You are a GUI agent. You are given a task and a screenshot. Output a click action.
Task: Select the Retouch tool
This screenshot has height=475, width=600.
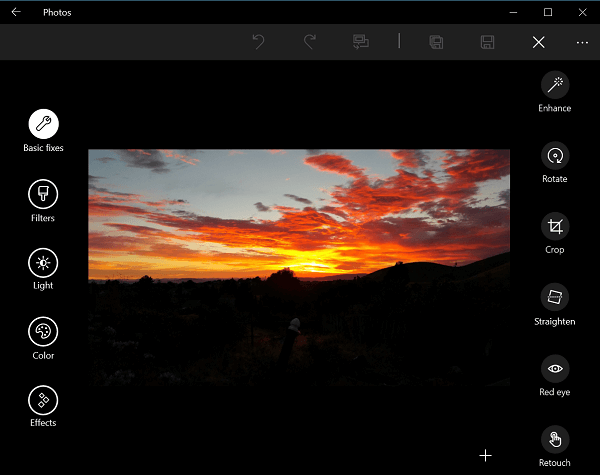[x=555, y=439]
